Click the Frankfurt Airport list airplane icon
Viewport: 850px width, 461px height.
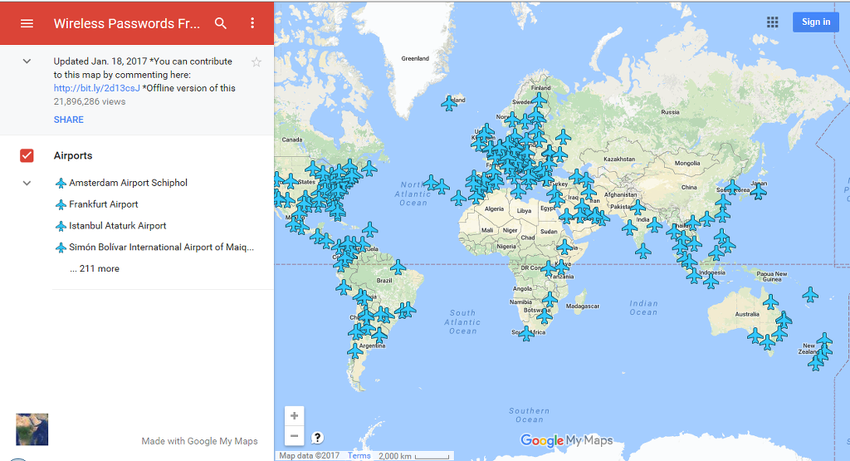point(61,205)
